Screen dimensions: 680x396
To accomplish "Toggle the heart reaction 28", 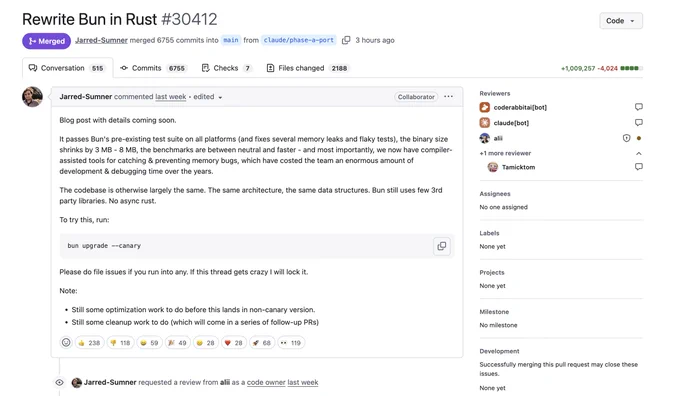I will [x=233, y=343].
